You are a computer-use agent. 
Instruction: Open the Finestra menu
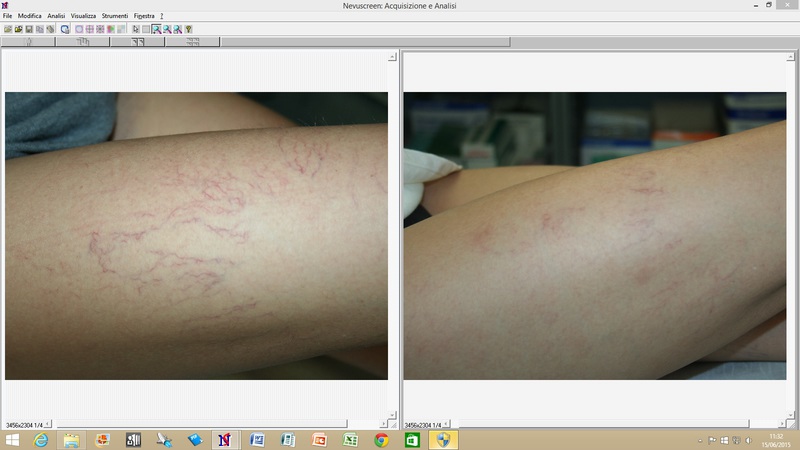pyautogui.click(x=144, y=16)
